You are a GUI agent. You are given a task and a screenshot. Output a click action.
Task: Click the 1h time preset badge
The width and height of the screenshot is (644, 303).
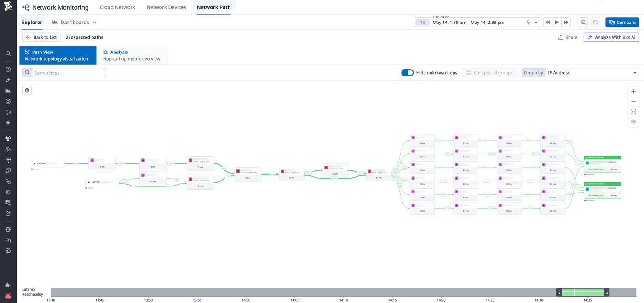[x=422, y=22]
